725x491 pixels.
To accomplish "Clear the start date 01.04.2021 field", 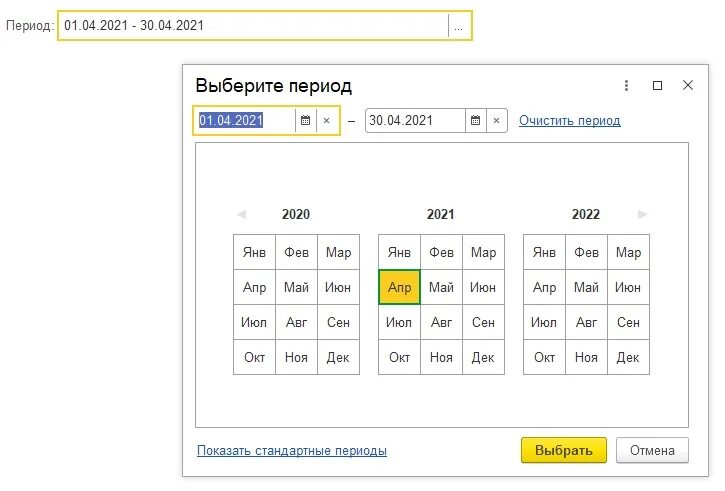I will 327,121.
